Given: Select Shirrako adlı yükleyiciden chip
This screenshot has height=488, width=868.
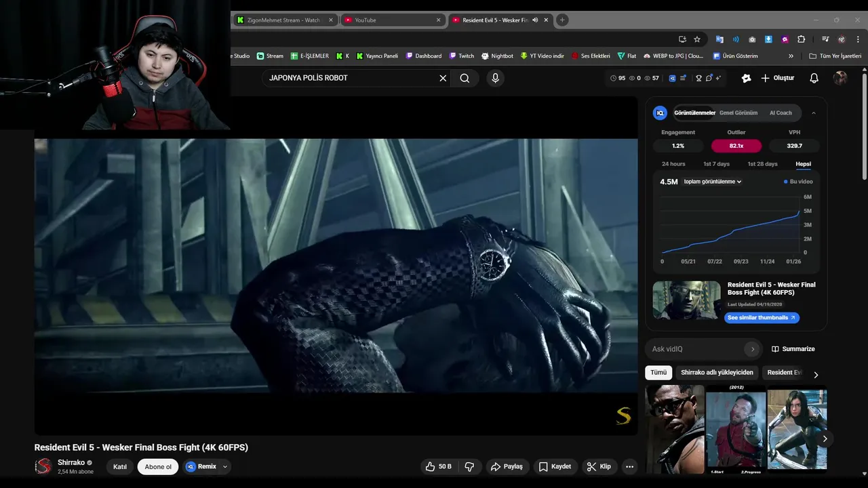Looking at the screenshot, I should click(x=717, y=373).
